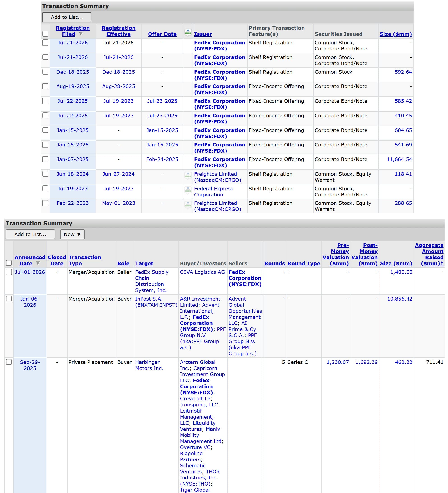This screenshot has width=448, height=493.
Task: Open FedEx Supply Chain Distribution System target
Action: 152,281
